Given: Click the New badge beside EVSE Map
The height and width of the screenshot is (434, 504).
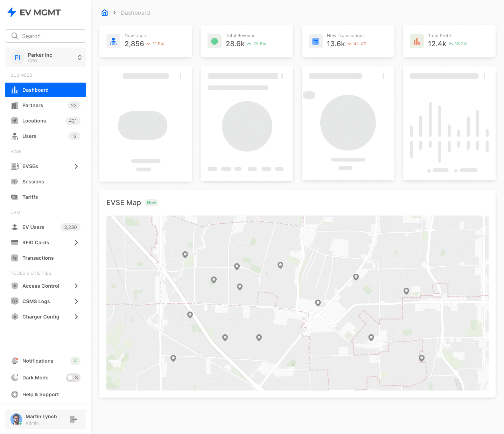Looking at the screenshot, I should [151, 202].
